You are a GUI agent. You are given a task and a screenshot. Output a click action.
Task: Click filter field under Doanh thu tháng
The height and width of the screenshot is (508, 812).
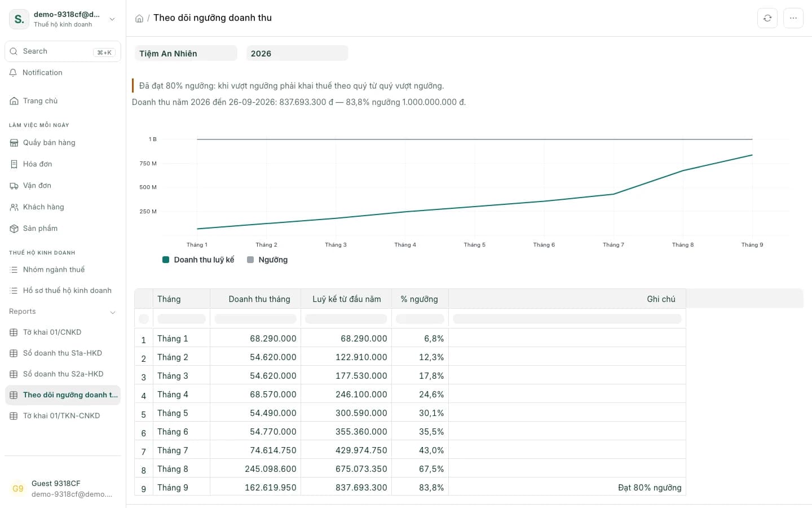pos(255,319)
